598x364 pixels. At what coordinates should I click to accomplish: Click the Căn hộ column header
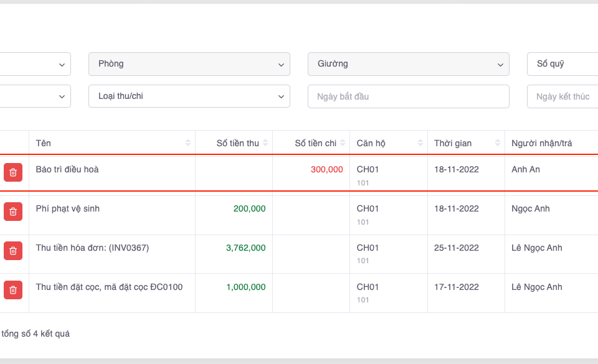click(371, 143)
